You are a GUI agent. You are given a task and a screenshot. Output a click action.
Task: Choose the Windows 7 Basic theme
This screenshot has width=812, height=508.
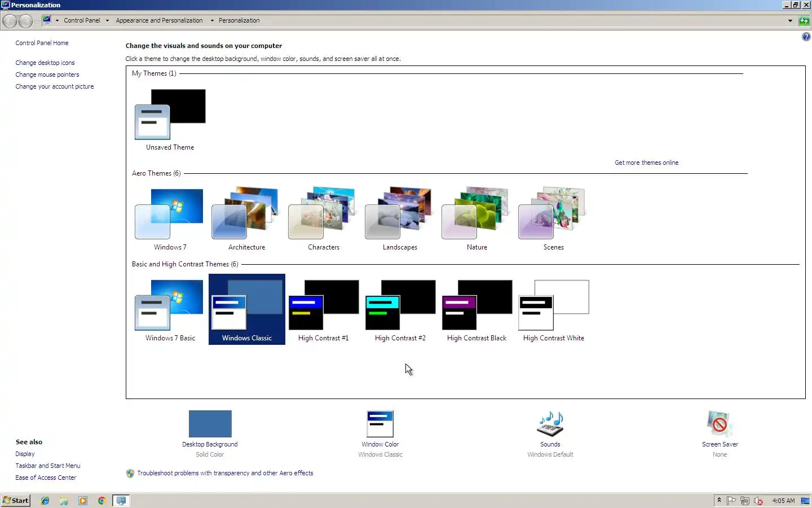(170, 309)
